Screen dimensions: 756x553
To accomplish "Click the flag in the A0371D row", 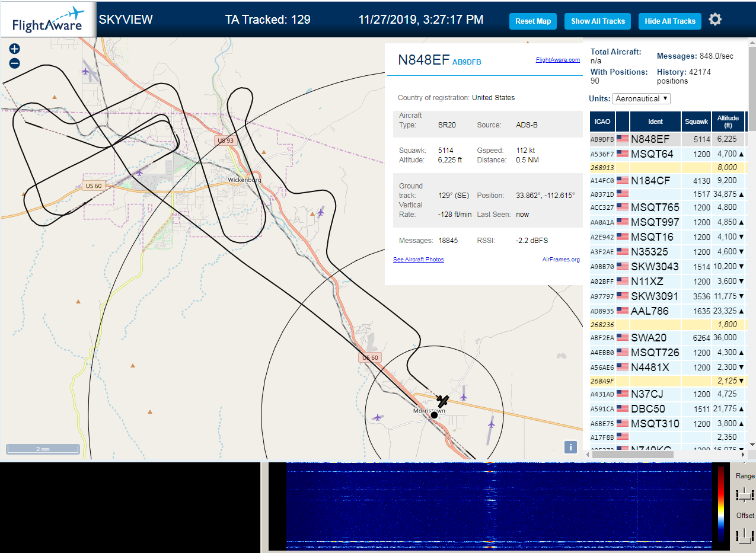I will pyautogui.click(x=623, y=194).
